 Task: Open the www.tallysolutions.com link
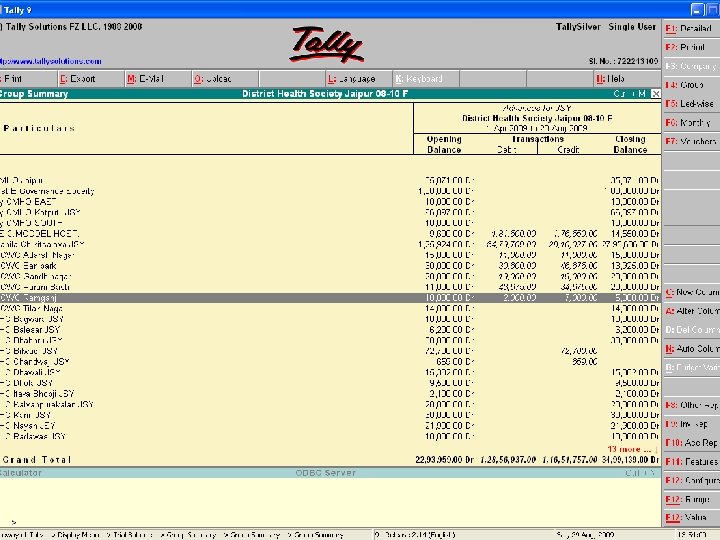coord(51,61)
